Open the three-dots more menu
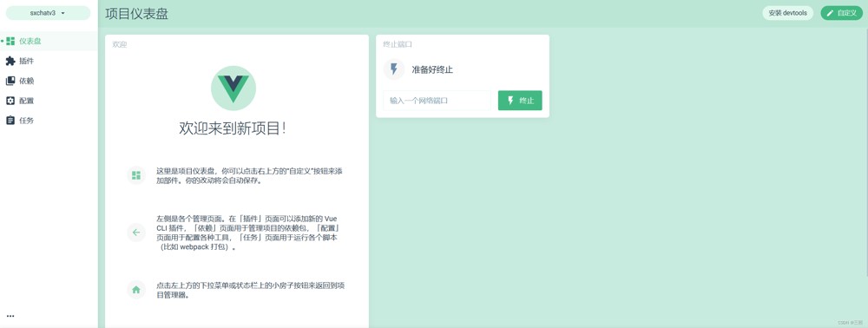This screenshot has height=328, width=868. (10, 317)
